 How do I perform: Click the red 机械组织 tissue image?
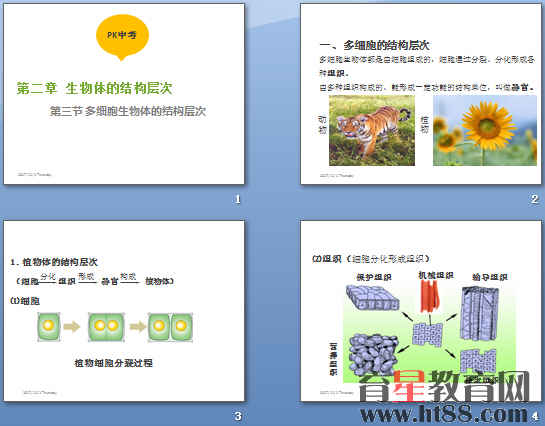(x=430, y=296)
